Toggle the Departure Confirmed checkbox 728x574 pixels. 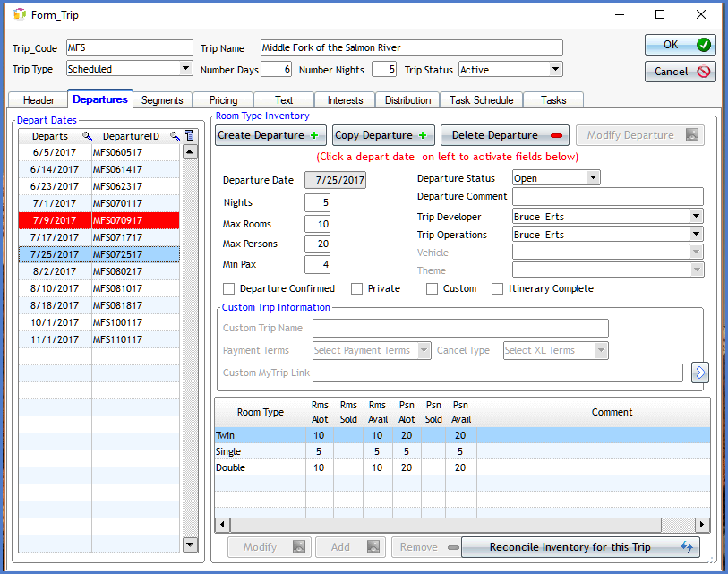pos(228,289)
